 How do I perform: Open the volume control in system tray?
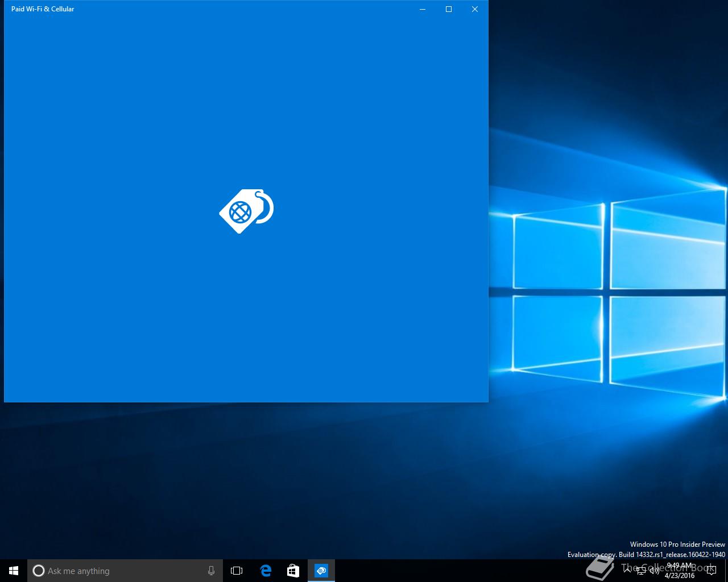[x=655, y=571]
